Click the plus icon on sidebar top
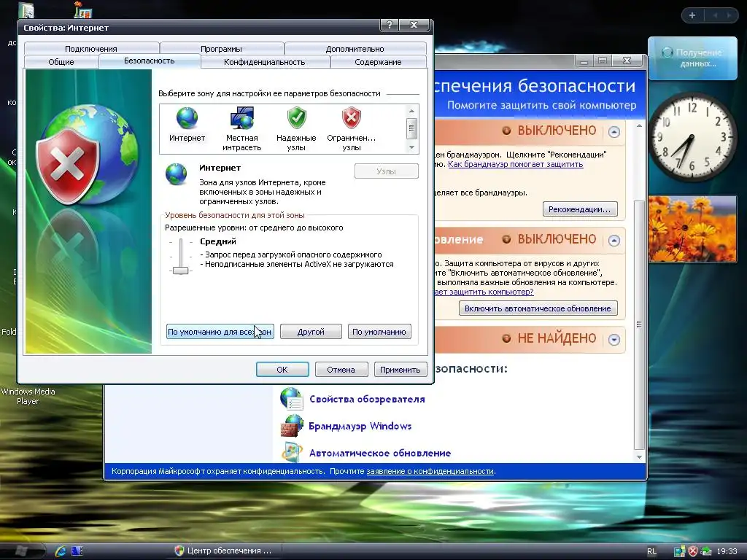The width and height of the screenshot is (747, 560). pos(692,15)
